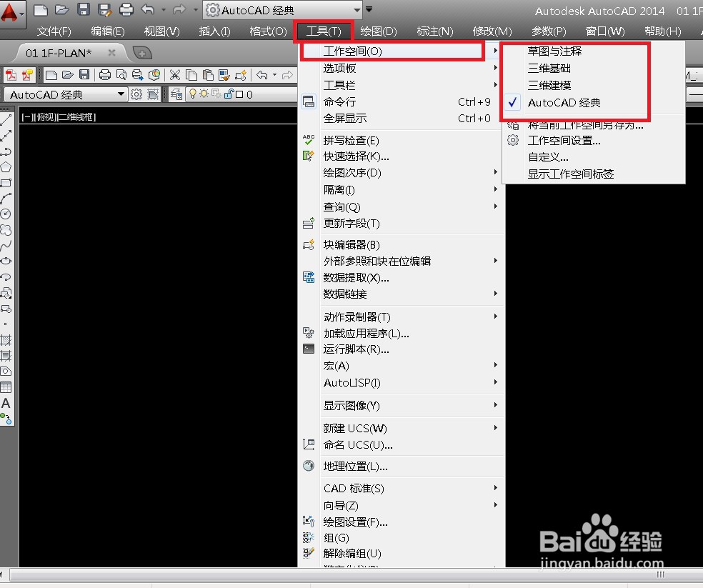703x588 pixels.
Task: Select the Circle tool in draw toolbar
Action: 6,214
